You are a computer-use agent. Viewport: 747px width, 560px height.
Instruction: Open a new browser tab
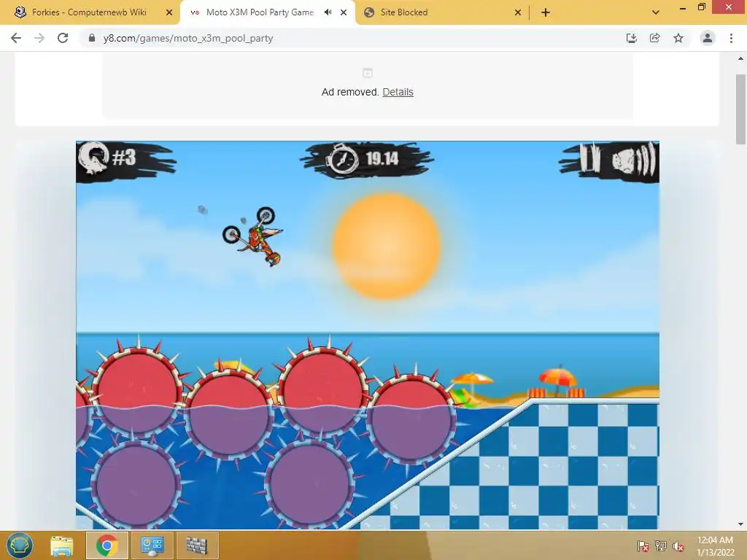pos(546,12)
